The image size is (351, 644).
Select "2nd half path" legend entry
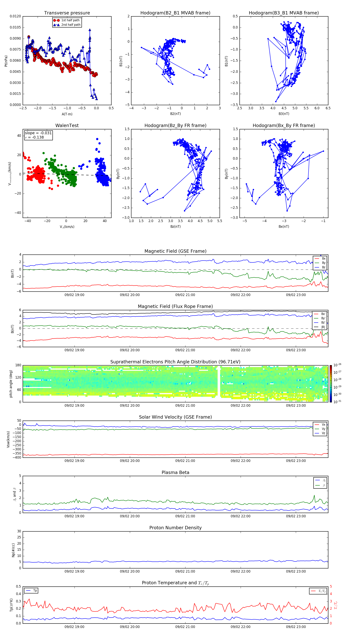click(x=67, y=25)
